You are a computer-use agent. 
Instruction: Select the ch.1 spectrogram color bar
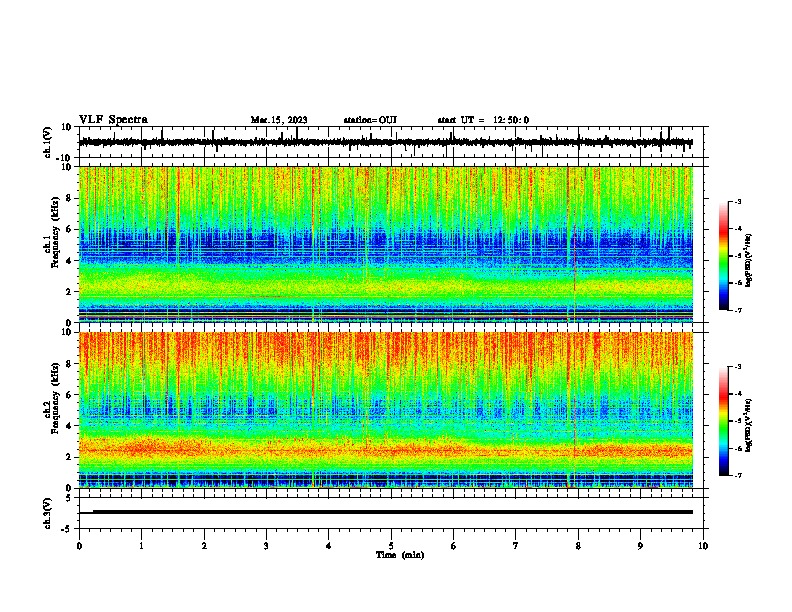(724, 256)
